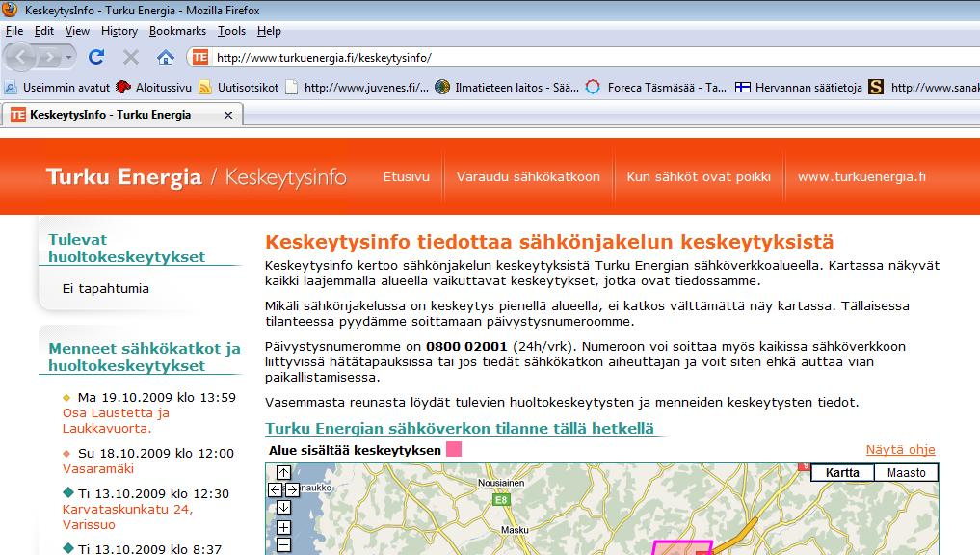Pan the map right with arrow icon

[291, 489]
